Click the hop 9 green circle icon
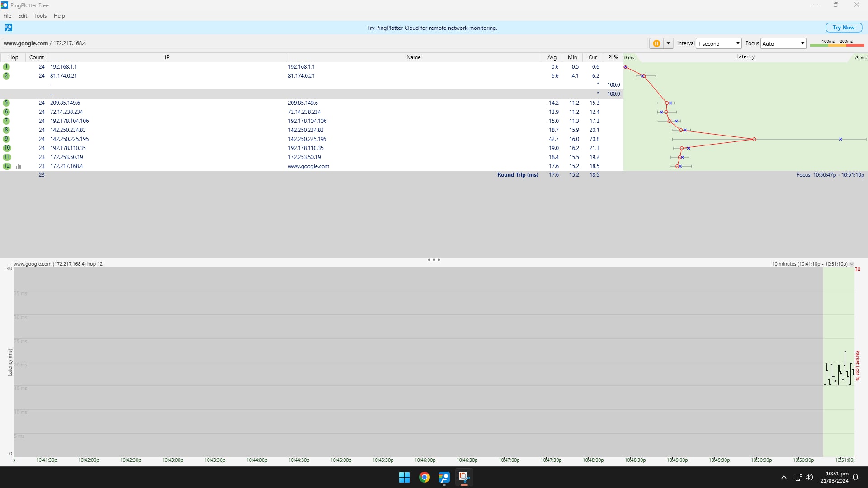Image resolution: width=868 pixels, height=488 pixels. (6, 139)
